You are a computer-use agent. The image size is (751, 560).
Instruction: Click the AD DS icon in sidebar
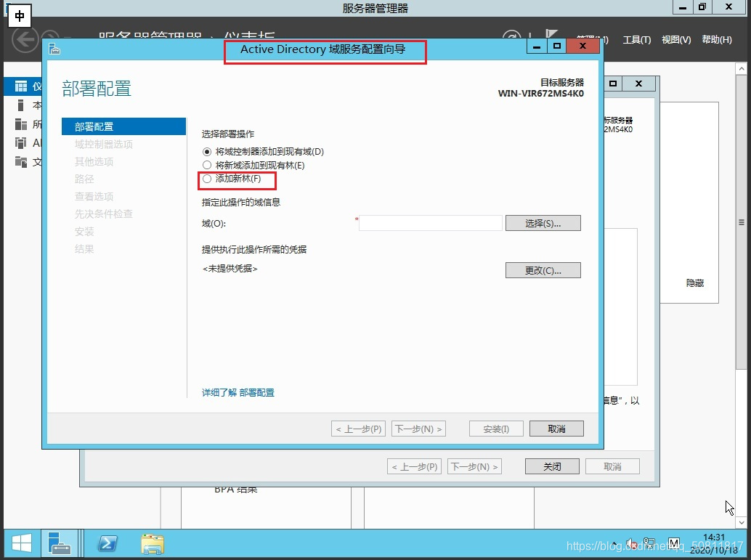tap(20, 143)
